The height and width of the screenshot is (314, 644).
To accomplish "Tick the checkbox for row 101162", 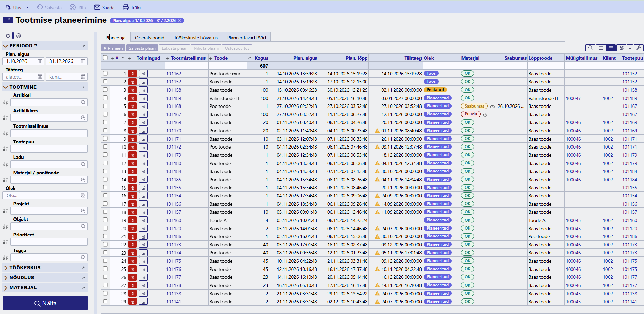I will click(x=105, y=73).
